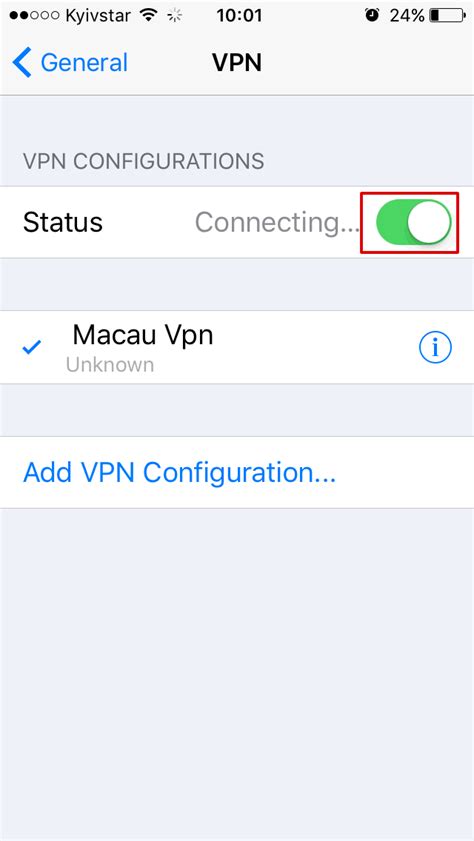Tap the Connecting... status text

coord(277,222)
